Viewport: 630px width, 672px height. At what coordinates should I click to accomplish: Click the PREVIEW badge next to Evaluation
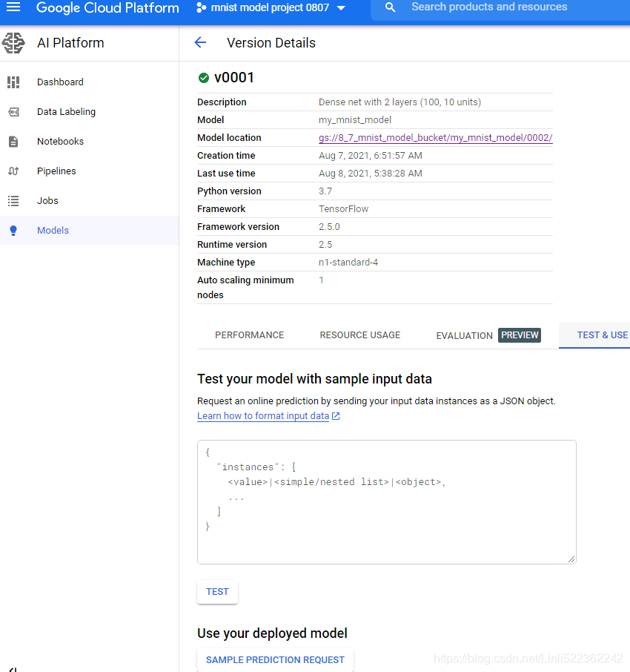click(x=520, y=335)
